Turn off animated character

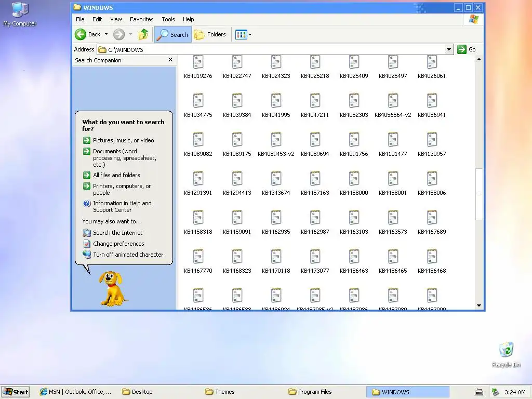123,255
